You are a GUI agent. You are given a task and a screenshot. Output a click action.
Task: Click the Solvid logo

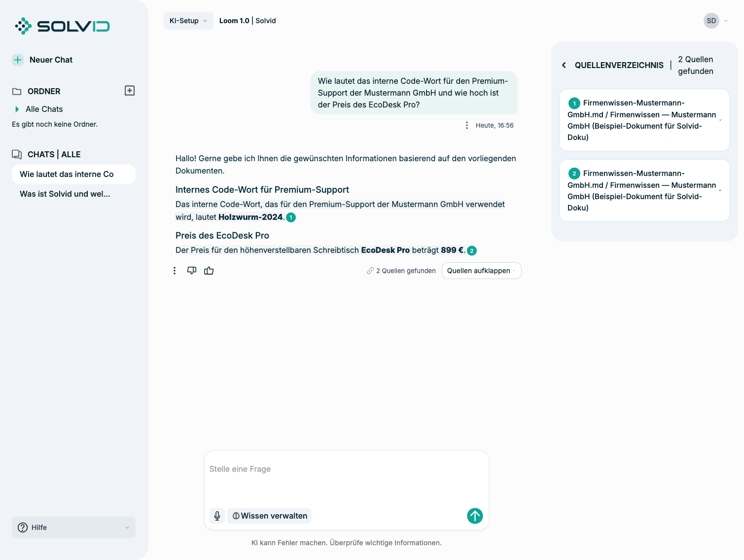coord(62,26)
